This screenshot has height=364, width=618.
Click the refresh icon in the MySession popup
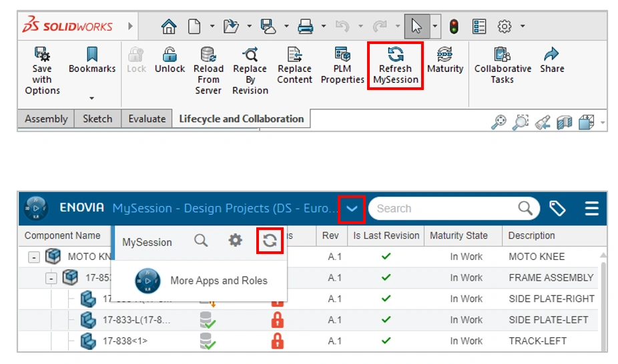270,241
